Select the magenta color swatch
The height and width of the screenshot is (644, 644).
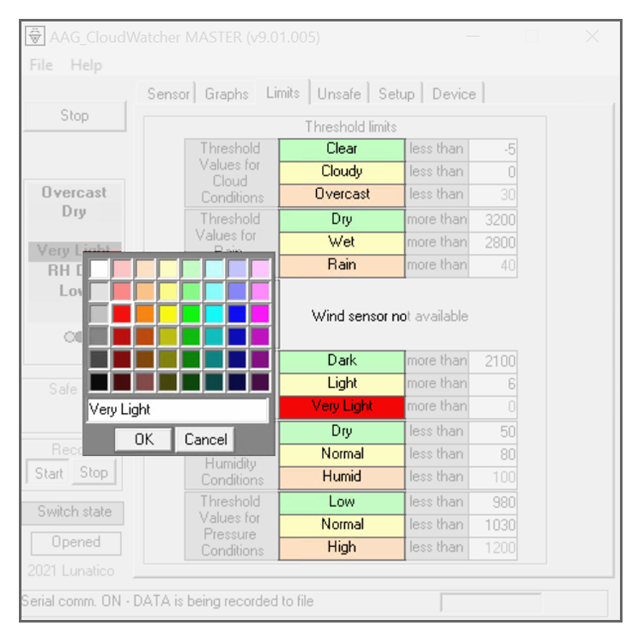pos(260,313)
